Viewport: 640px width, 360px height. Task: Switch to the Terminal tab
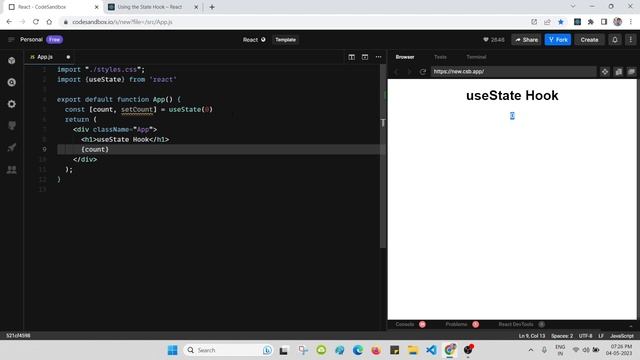pyautogui.click(x=476, y=57)
